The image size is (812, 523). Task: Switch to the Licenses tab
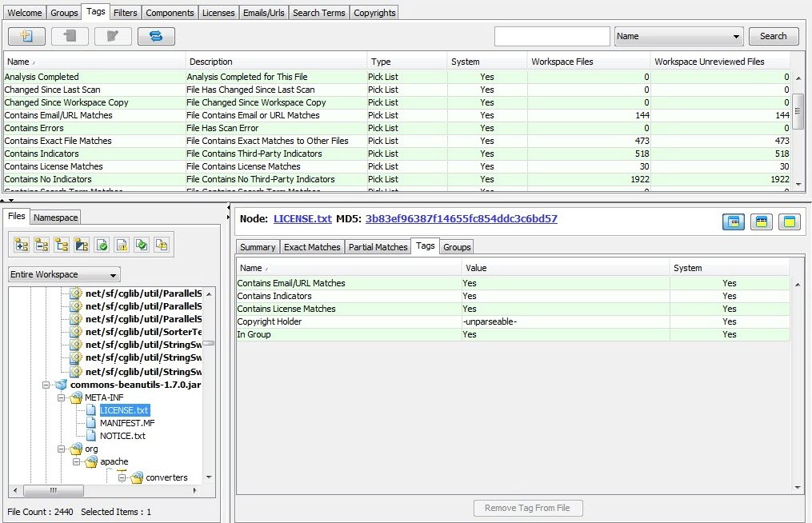[218, 13]
